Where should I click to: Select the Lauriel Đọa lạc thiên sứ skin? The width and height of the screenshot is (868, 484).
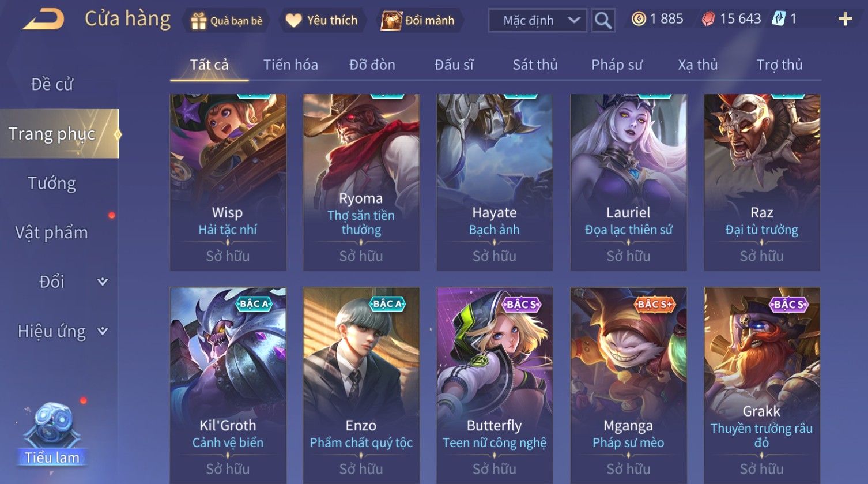click(x=628, y=182)
